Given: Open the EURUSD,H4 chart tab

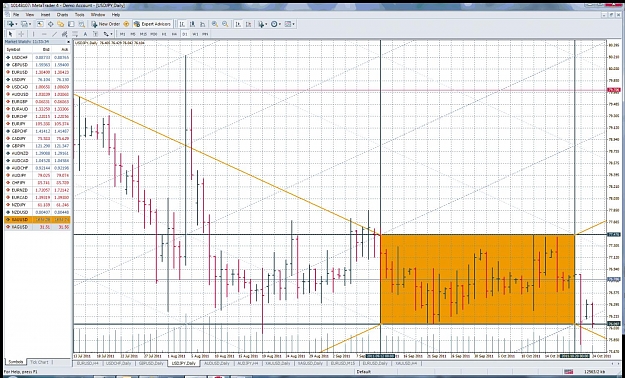Looking at the screenshot, I should [87, 364].
